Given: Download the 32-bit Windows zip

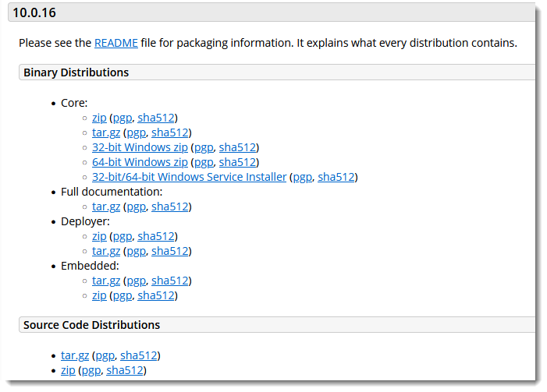Looking at the screenshot, I should [x=140, y=148].
